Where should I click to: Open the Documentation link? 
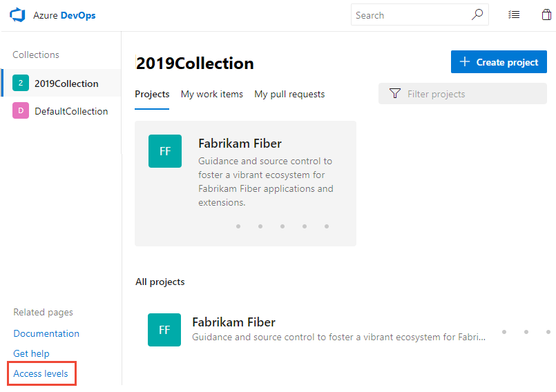pyautogui.click(x=46, y=333)
